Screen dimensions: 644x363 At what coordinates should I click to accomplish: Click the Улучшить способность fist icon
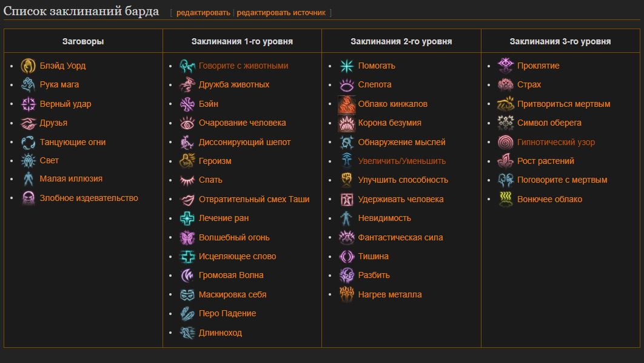point(347,180)
